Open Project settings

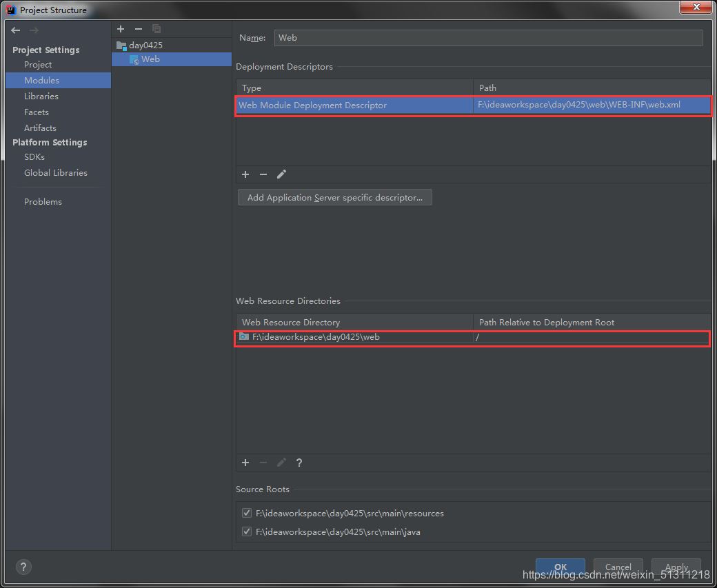pyautogui.click(x=38, y=65)
